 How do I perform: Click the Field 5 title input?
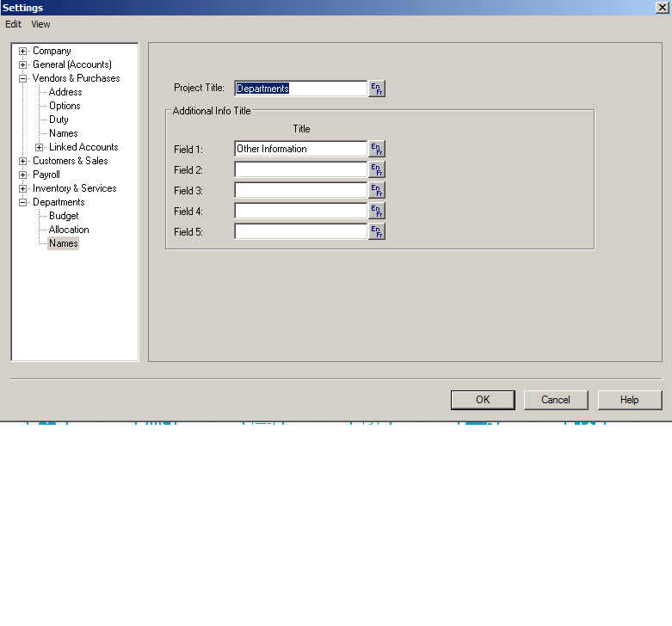click(x=301, y=231)
